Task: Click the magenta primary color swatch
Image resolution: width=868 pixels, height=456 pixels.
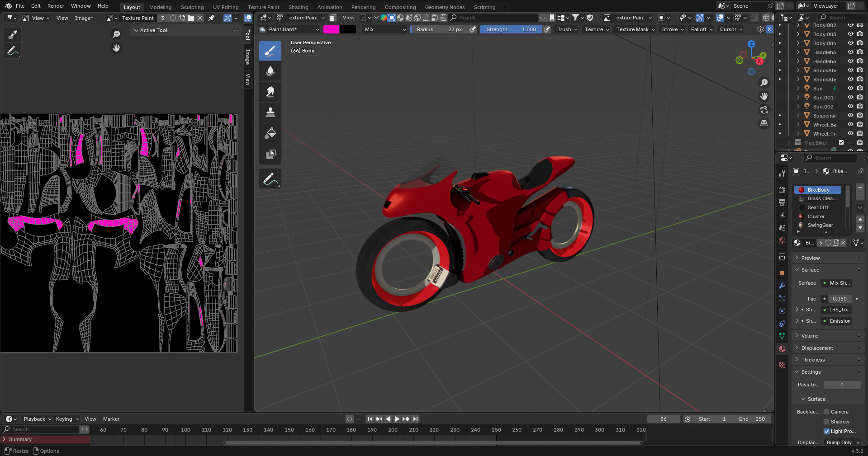Action: point(331,29)
